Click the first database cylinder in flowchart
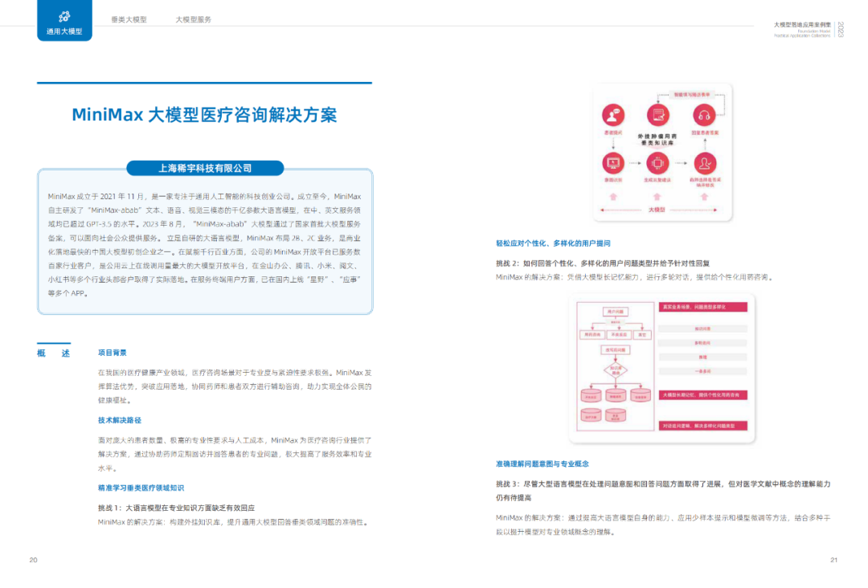 [591, 395]
